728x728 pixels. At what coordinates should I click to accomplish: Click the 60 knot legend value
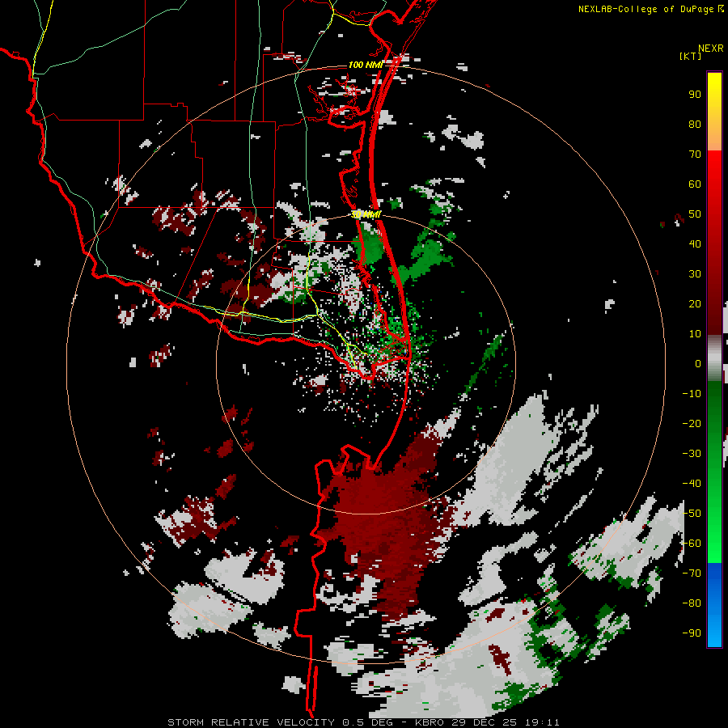[695, 184]
